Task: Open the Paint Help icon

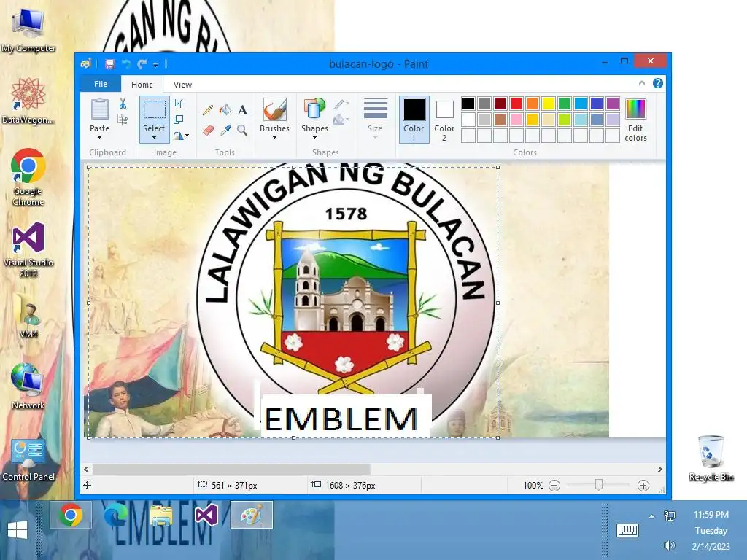Action: 658,83
